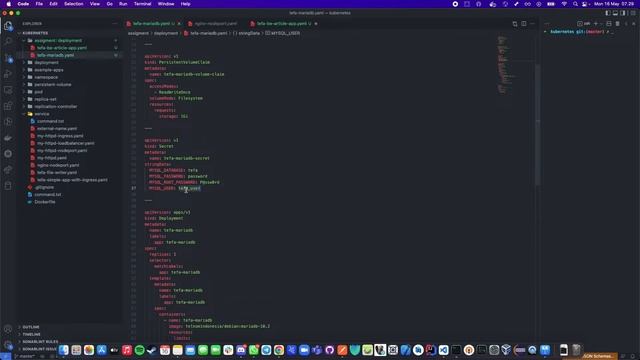Open the File menu

[x=39, y=4]
